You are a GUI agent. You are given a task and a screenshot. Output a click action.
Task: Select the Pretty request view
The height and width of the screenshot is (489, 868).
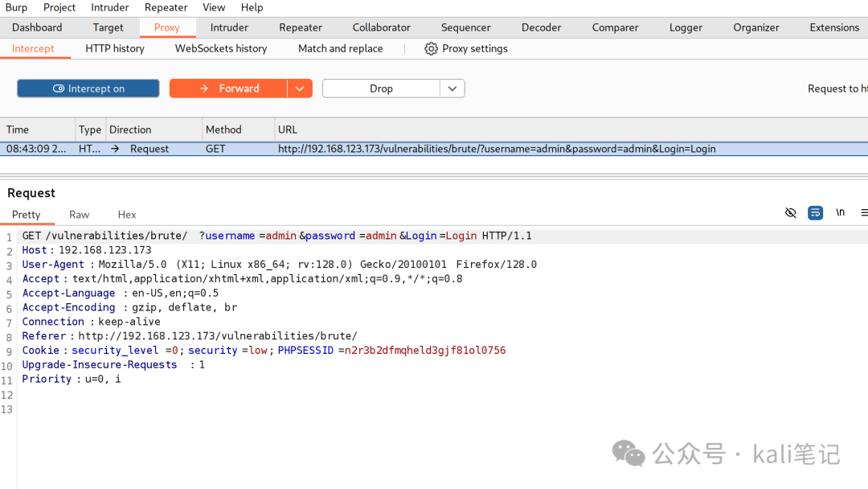point(26,214)
